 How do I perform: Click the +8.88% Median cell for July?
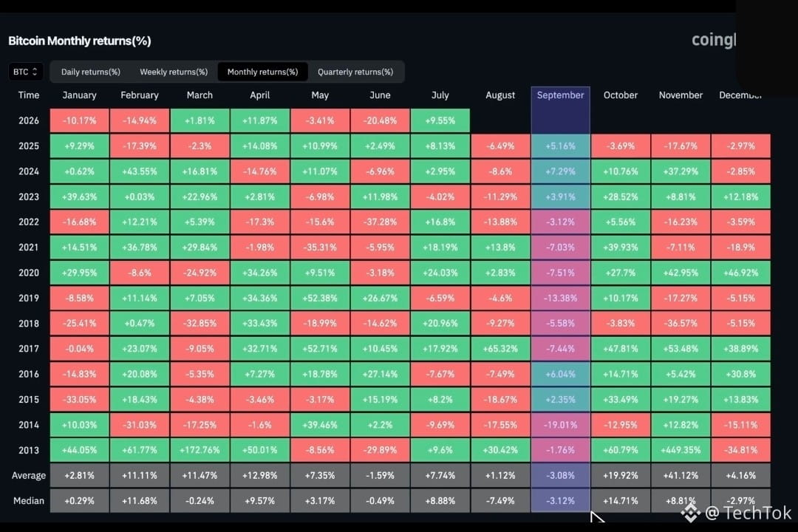(440, 501)
